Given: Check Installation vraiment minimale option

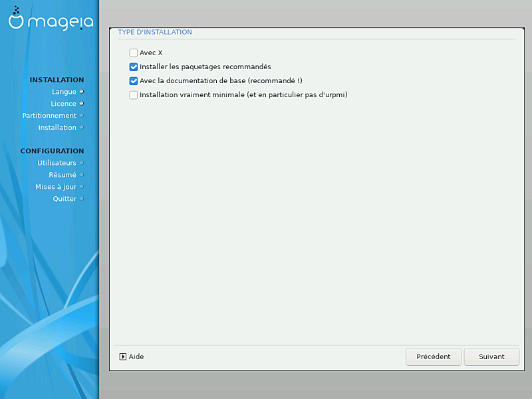Looking at the screenshot, I should (134, 94).
